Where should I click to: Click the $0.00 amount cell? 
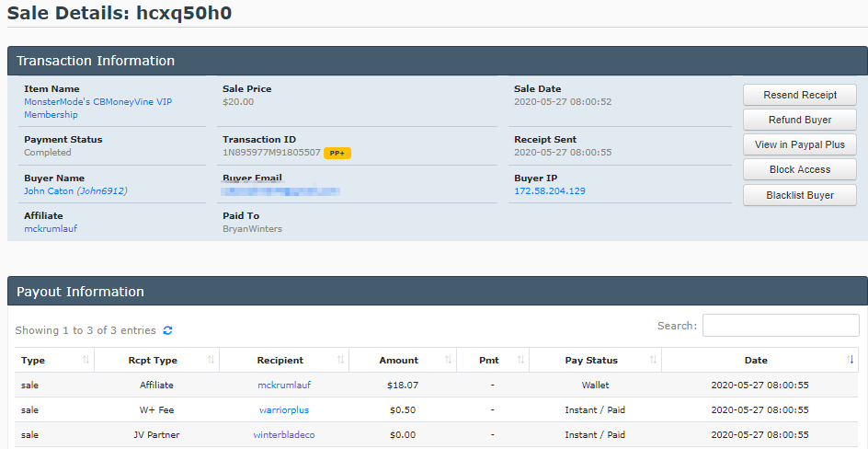click(403, 435)
